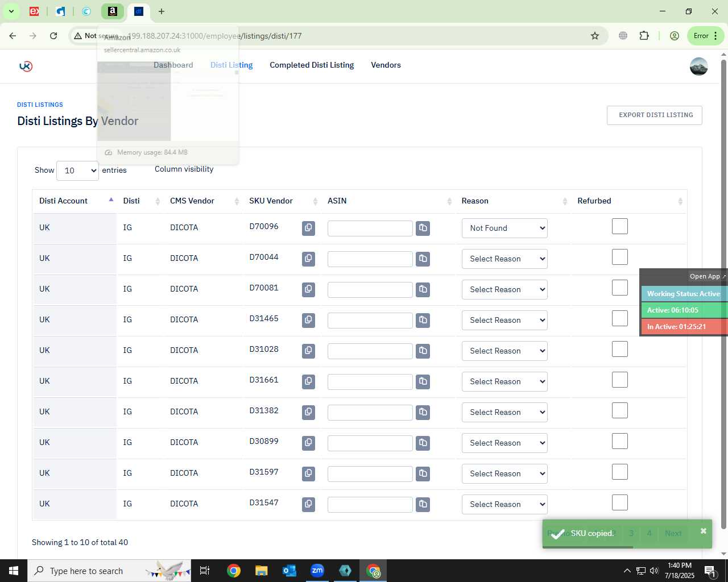This screenshot has height=582, width=728.
Task: Click the paste icon beside the D31382 ASIN field
Action: [x=423, y=412]
